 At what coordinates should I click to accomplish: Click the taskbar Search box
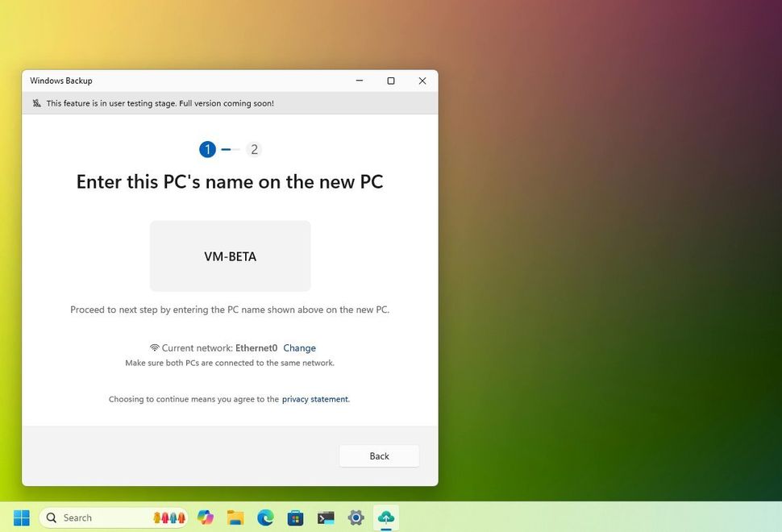tap(97, 517)
